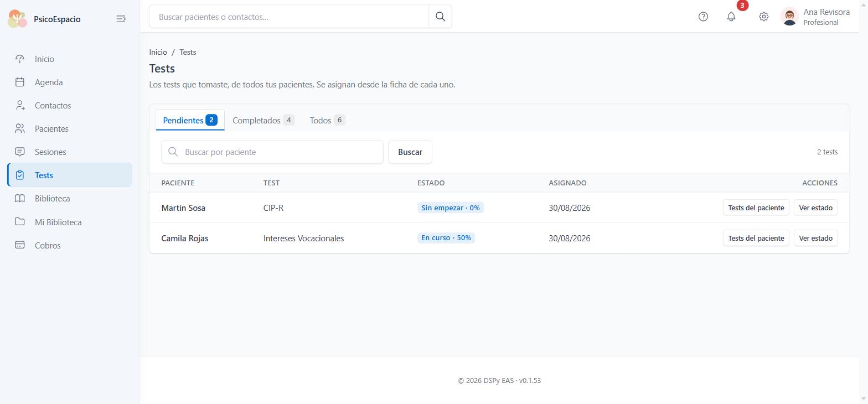
Task: Click the Pacientes people icon
Action: click(20, 128)
